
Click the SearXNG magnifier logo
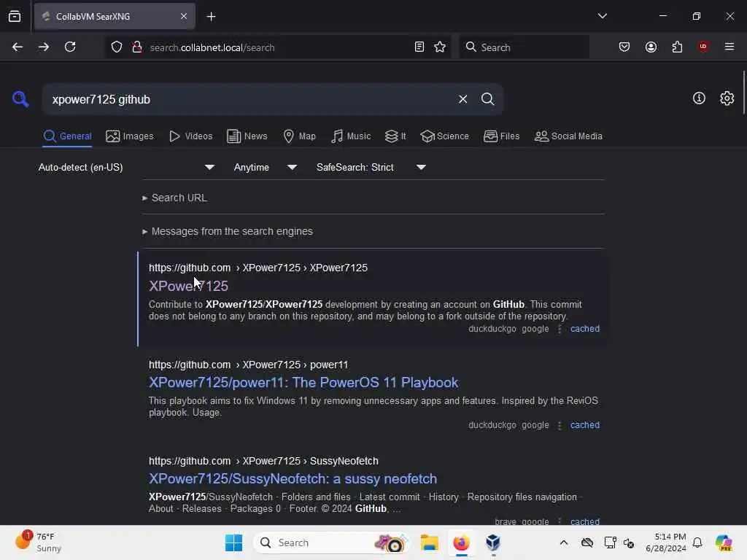point(20,99)
